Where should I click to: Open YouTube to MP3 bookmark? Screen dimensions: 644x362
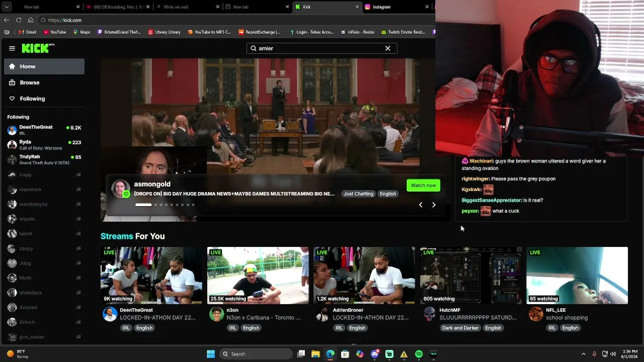(209, 32)
